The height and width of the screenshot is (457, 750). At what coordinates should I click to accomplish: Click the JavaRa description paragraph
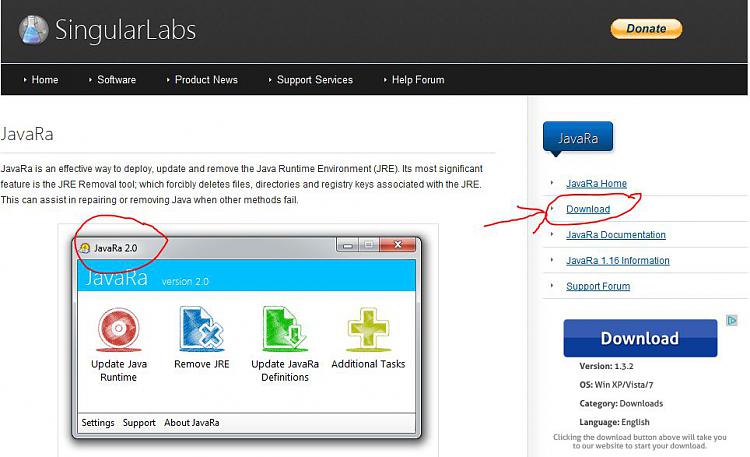coord(242,184)
